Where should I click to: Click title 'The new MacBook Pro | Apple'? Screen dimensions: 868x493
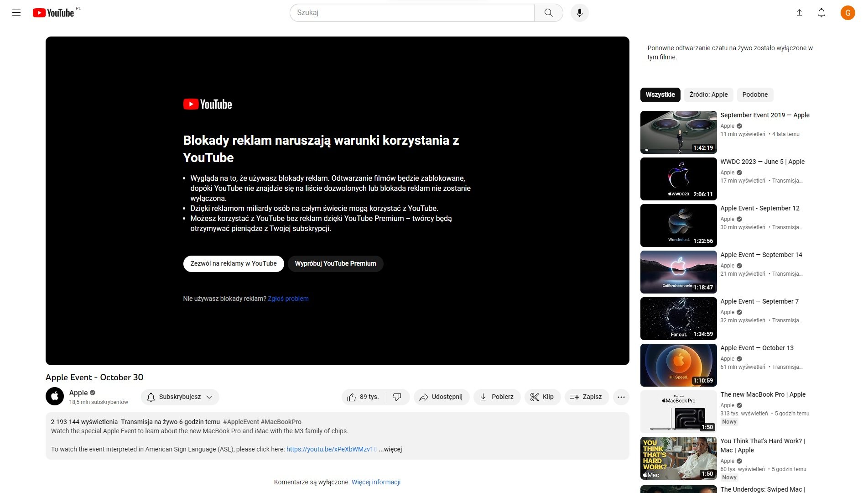pos(763,394)
